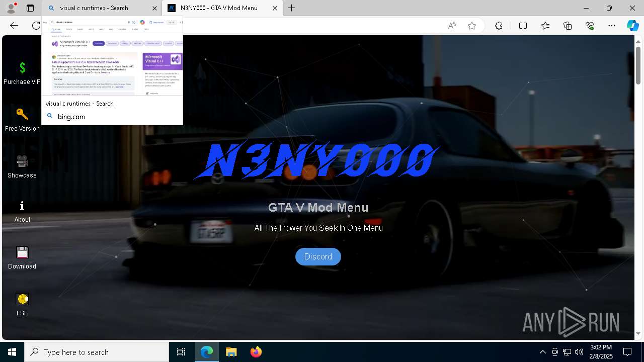Open the Collections icon

(x=568, y=26)
